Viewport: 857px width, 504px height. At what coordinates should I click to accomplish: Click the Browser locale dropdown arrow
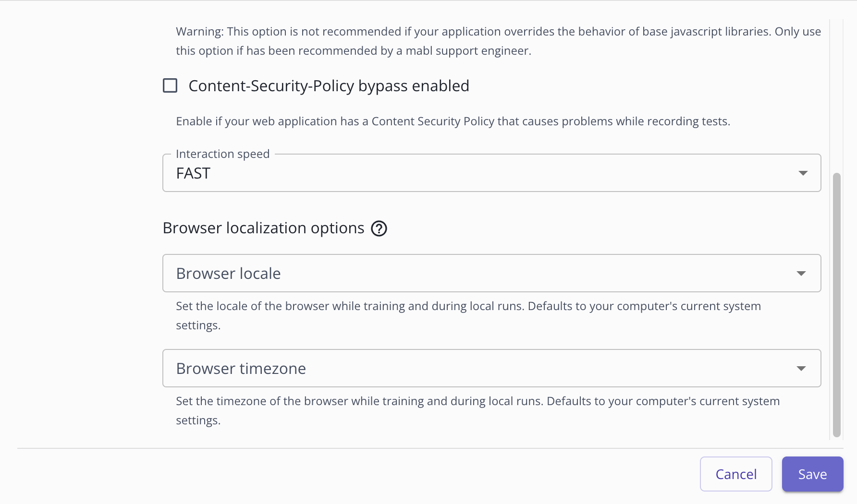[801, 274]
